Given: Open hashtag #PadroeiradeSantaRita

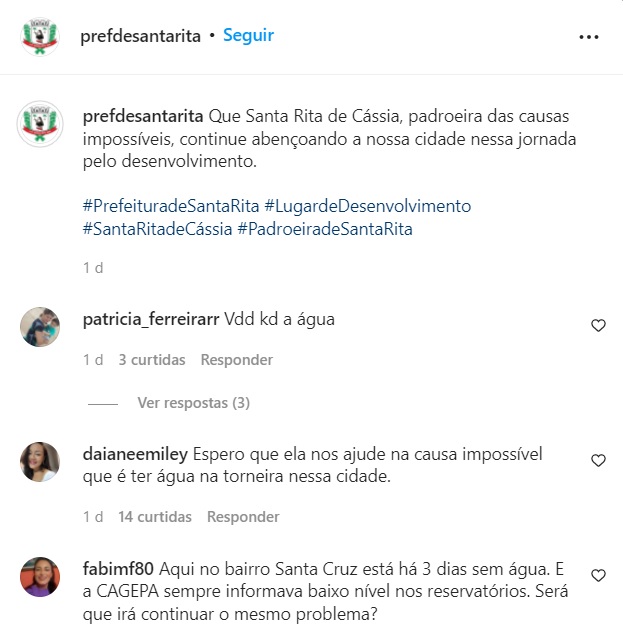Looking at the screenshot, I should (x=325, y=229).
